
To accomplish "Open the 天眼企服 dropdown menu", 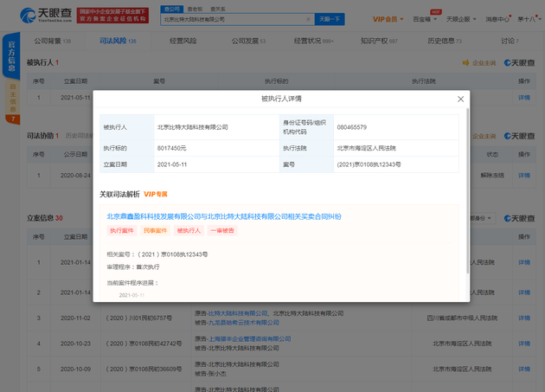I will click(x=461, y=19).
